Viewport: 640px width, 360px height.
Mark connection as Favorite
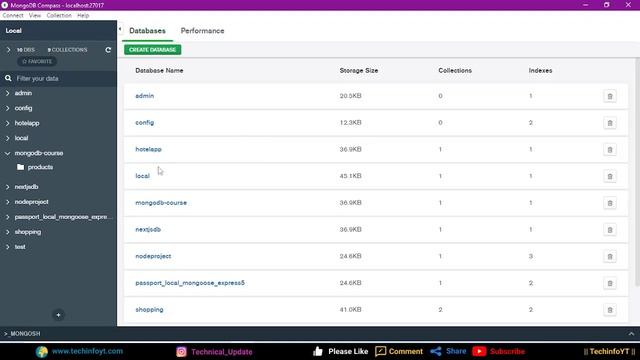tap(37, 61)
